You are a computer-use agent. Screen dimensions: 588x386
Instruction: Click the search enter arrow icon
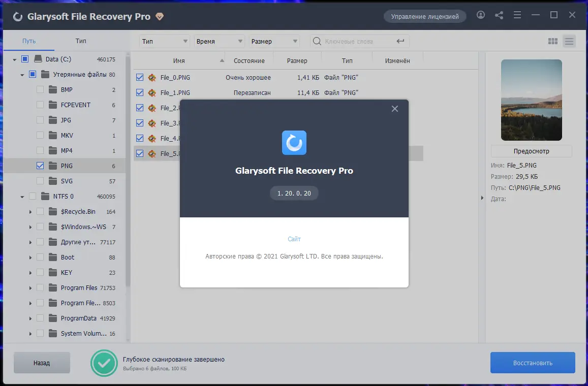[400, 41]
